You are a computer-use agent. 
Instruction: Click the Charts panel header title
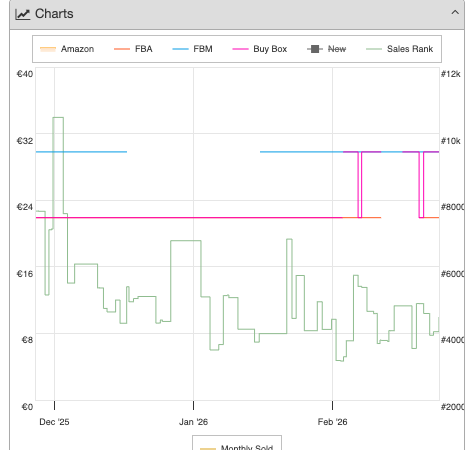(54, 14)
